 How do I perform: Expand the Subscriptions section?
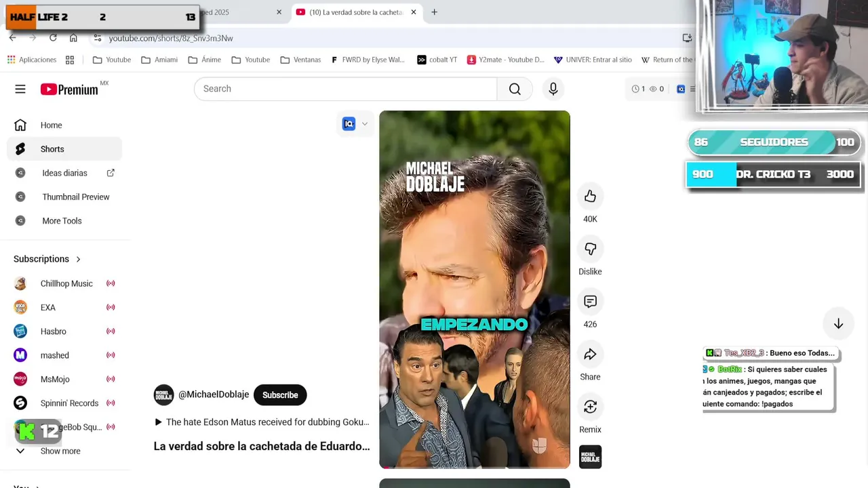point(47,259)
